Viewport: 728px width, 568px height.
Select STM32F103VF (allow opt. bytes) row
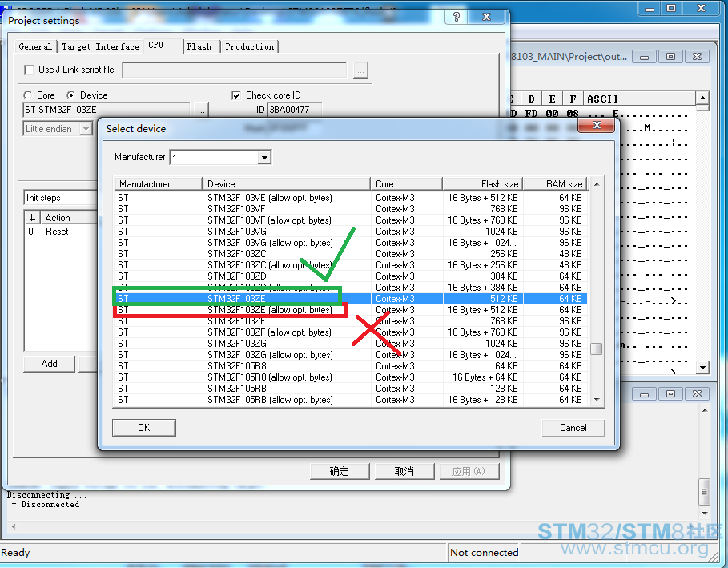click(351, 220)
